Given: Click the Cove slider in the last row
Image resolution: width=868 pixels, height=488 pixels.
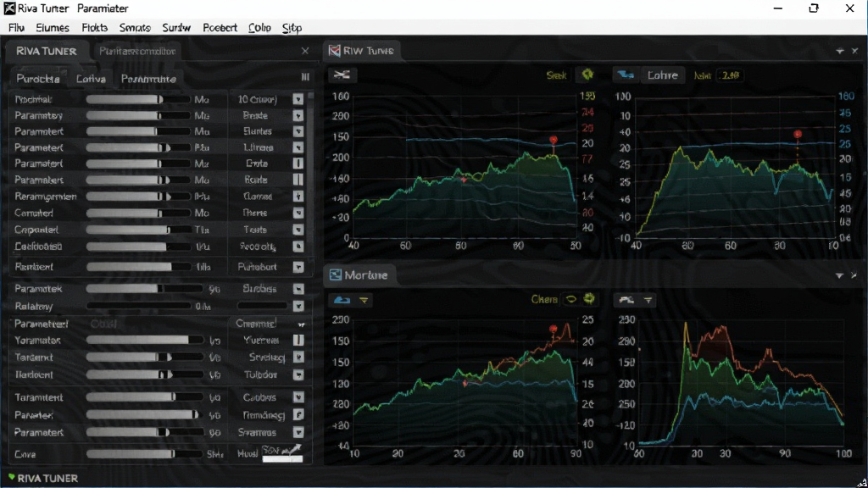Looking at the screenshot, I should (x=144, y=454).
